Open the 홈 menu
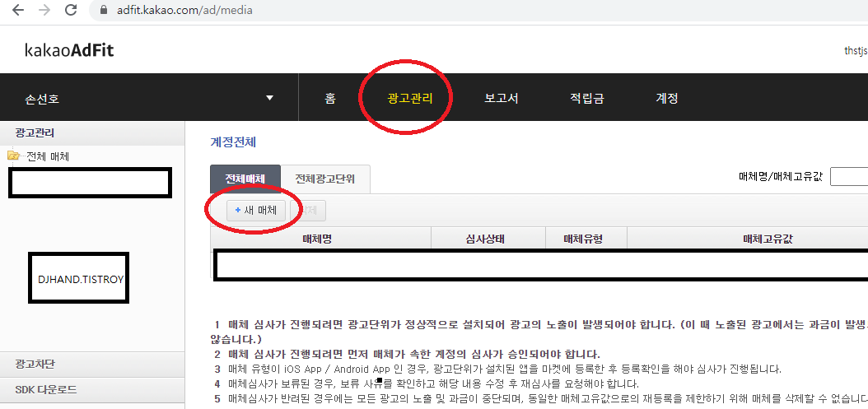 point(330,99)
